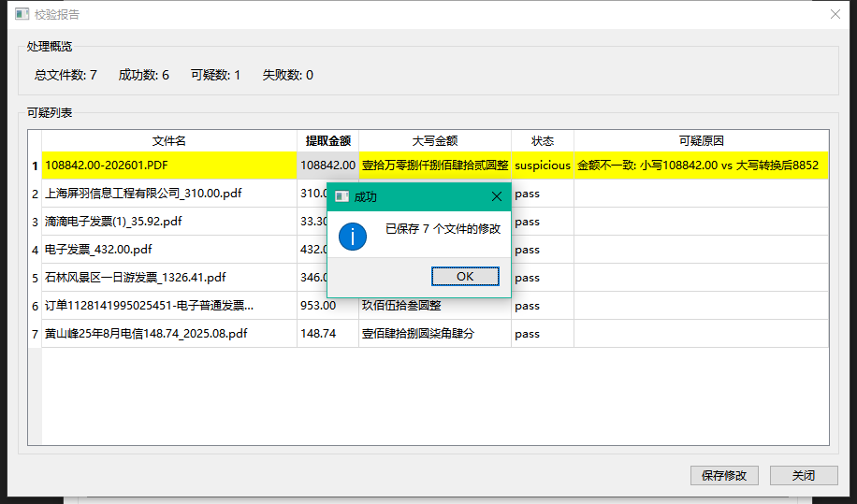857x504 pixels.
Task: Sort by the 文件名 column header
Action: (169, 141)
